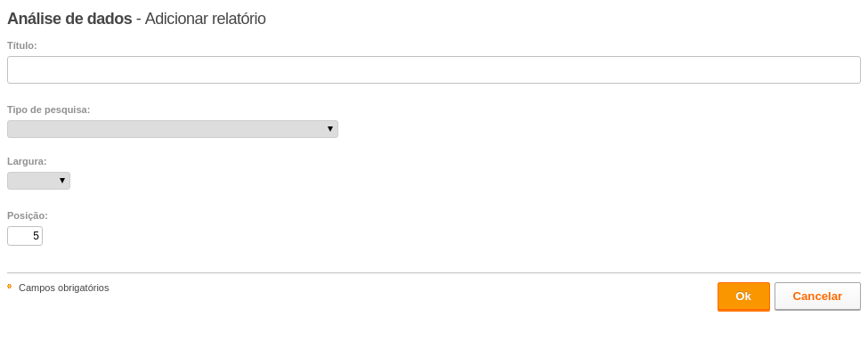Click the Tipo de pesquisa label
The width and height of the screenshot is (868, 341).
tap(49, 110)
